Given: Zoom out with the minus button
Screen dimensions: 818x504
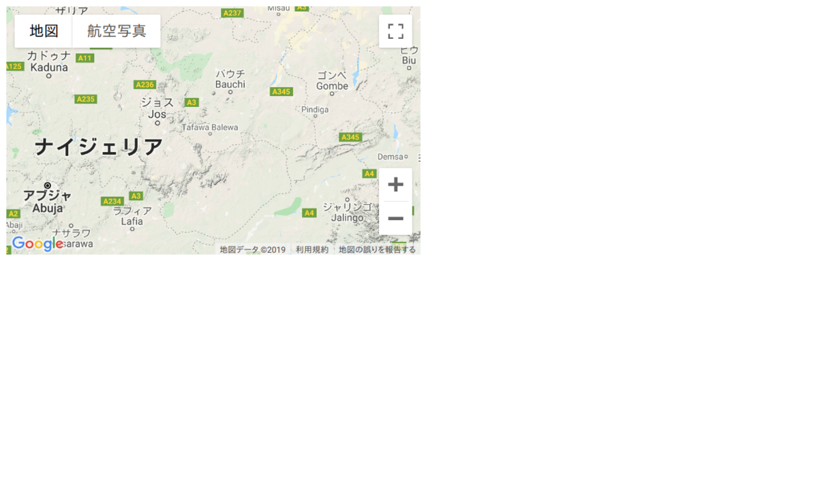Looking at the screenshot, I should coord(395,219).
